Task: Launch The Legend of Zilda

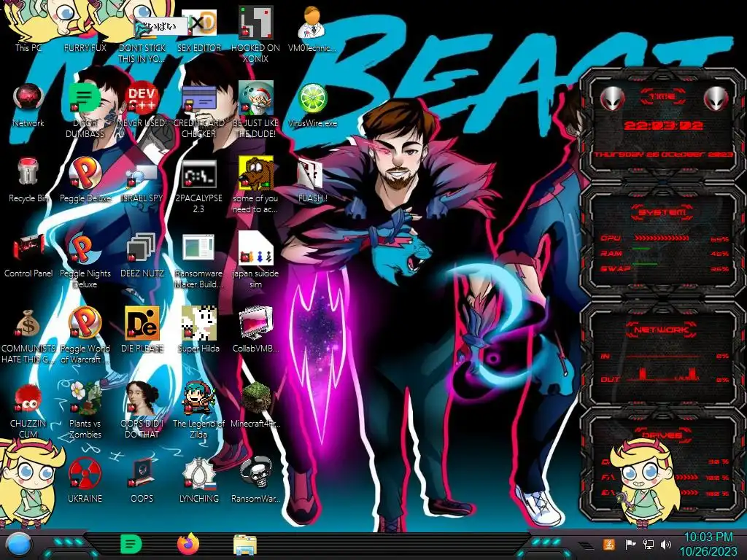Action: pos(198,411)
